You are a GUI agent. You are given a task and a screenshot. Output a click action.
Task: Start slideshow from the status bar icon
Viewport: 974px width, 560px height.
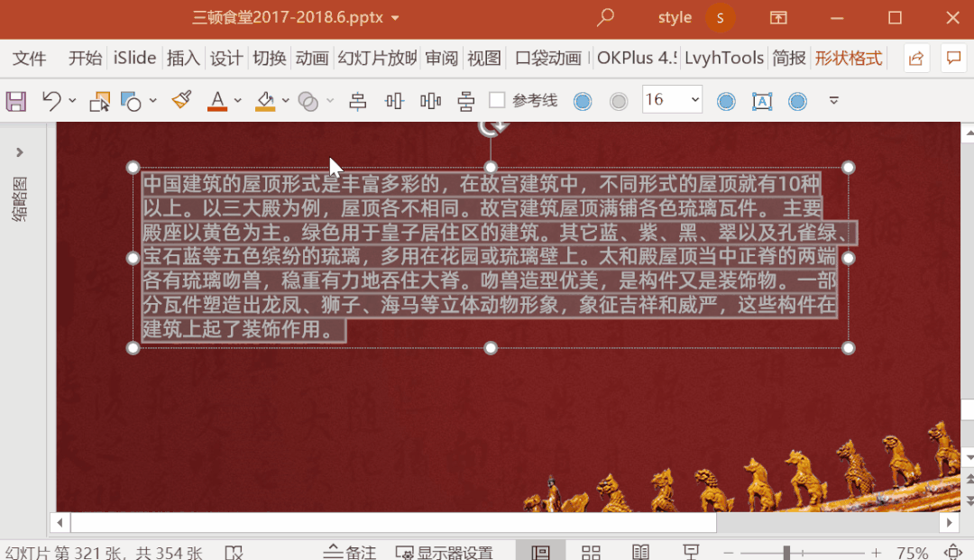(690, 550)
